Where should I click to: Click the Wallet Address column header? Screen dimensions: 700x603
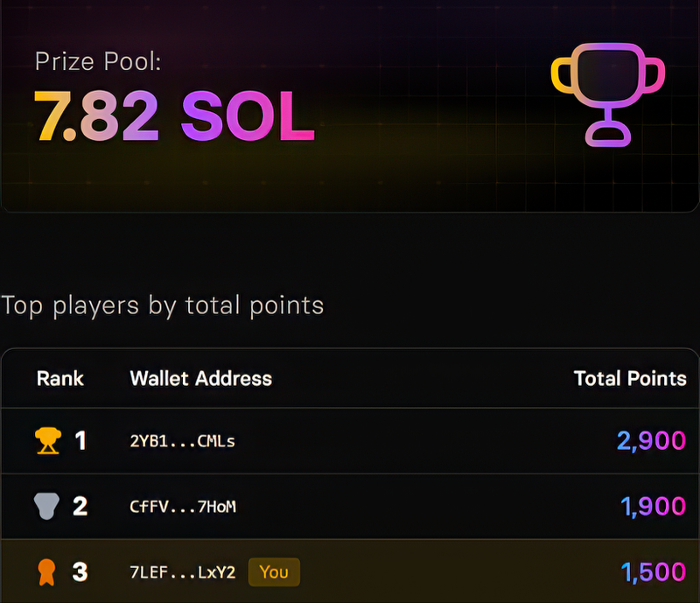point(200,378)
